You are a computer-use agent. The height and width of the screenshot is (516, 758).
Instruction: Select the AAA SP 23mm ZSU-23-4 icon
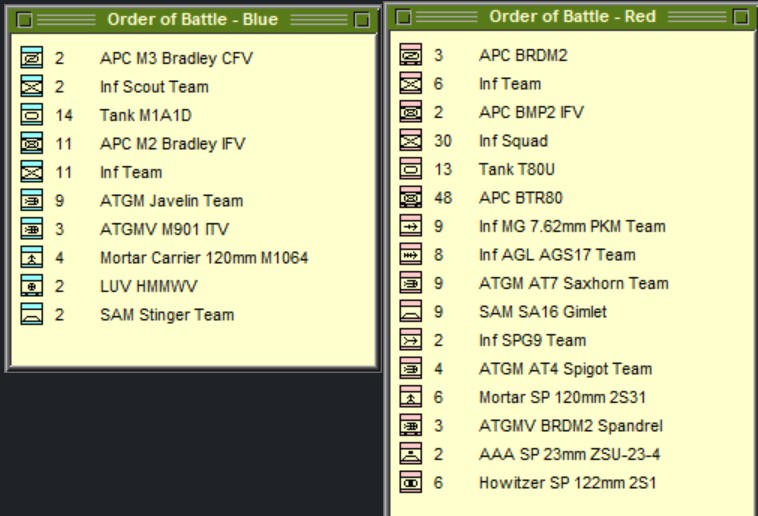click(410, 454)
